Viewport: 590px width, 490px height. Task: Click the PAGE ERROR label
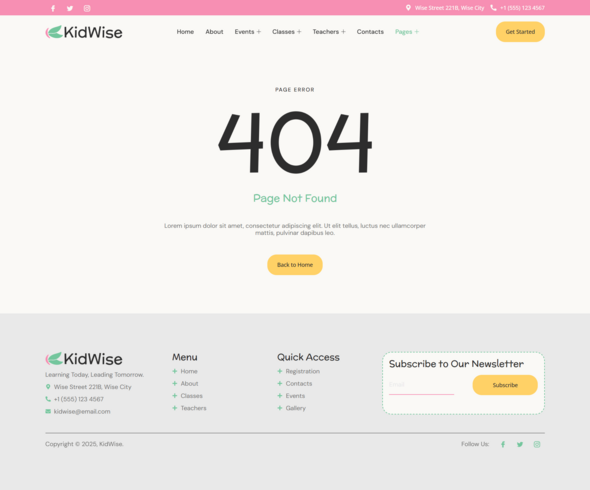295,90
